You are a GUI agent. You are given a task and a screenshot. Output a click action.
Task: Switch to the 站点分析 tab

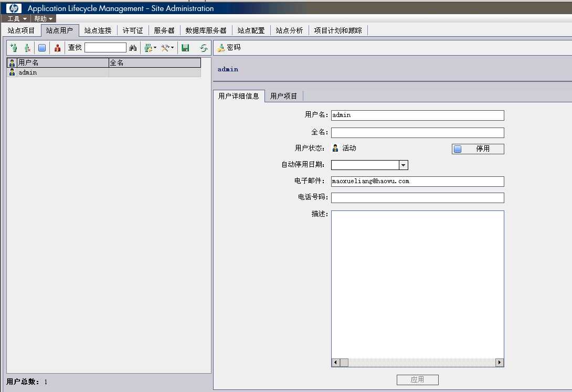coord(289,30)
